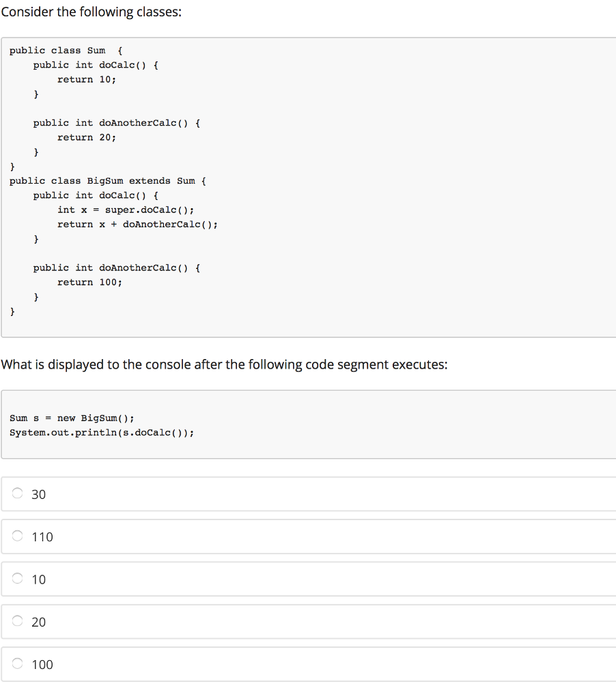Click the 'return 100;' statement in BigSum
The height and width of the screenshot is (699, 616).
pos(89,282)
